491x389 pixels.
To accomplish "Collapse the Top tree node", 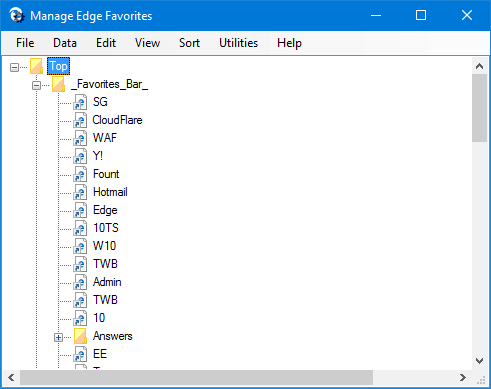I will click(x=14, y=67).
